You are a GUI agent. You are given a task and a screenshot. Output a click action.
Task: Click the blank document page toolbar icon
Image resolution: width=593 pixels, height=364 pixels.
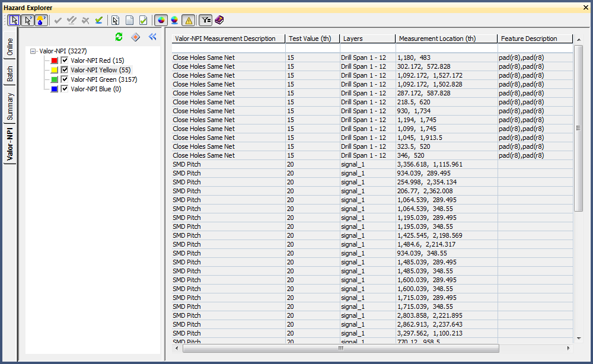[130, 20]
